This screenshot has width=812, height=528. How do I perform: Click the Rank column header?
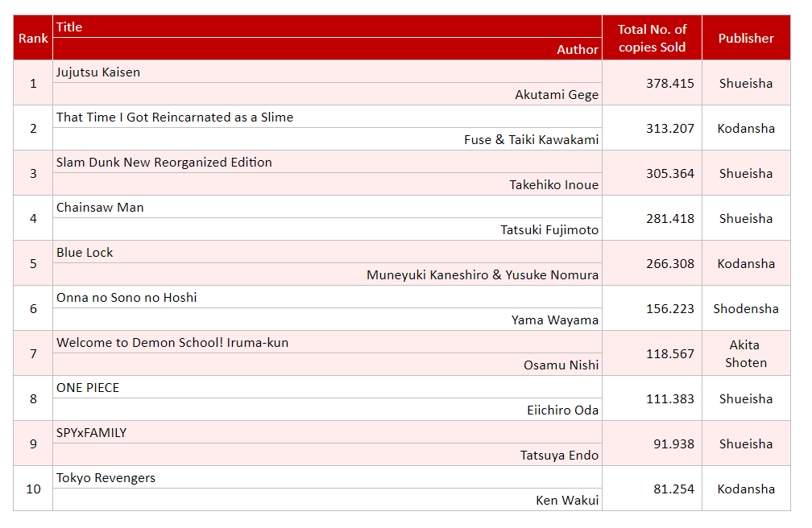click(x=33, y=39)
